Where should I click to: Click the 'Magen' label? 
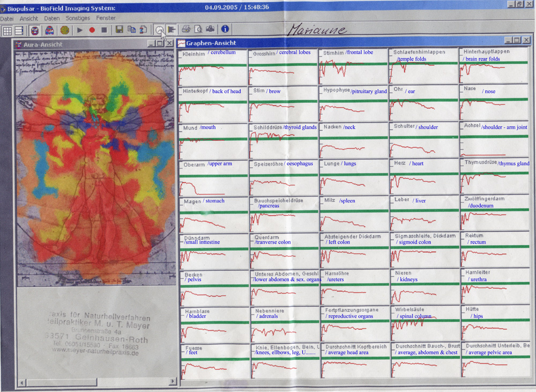[192, 201]
